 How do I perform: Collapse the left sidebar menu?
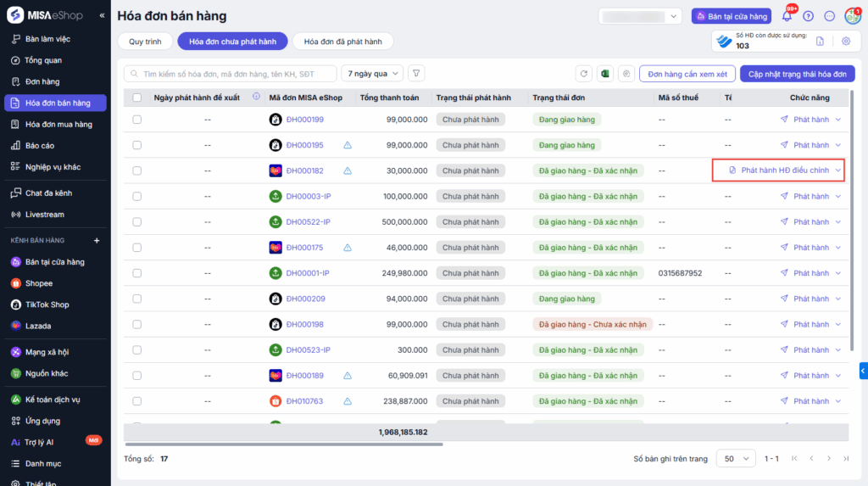(x=102, y=15)
